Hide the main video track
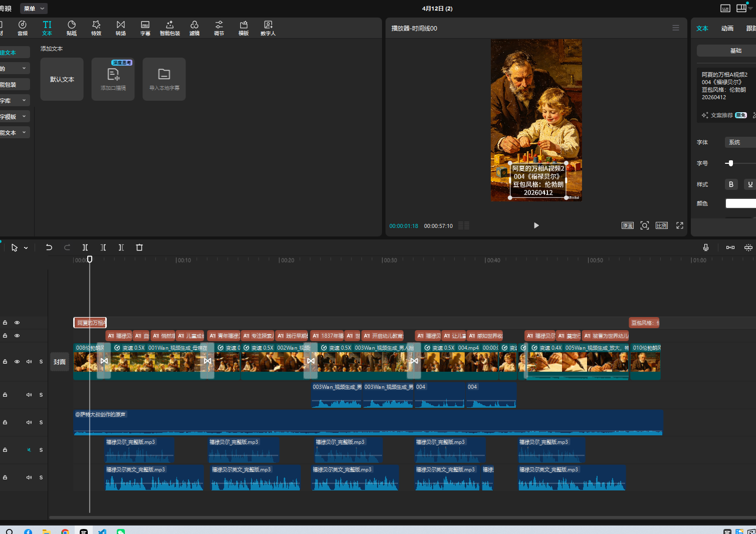The image size is (756, 534). click(x=17, y=362)
